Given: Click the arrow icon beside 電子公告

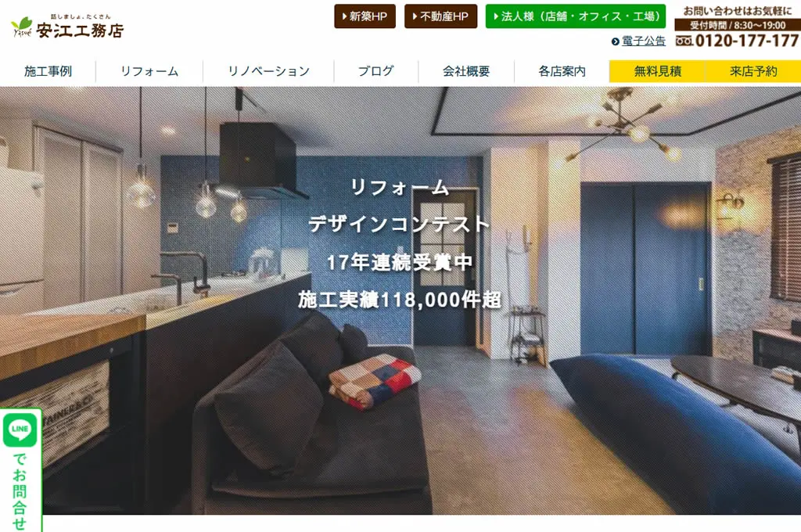Looking at the screenshot, I should pos(615,41).
